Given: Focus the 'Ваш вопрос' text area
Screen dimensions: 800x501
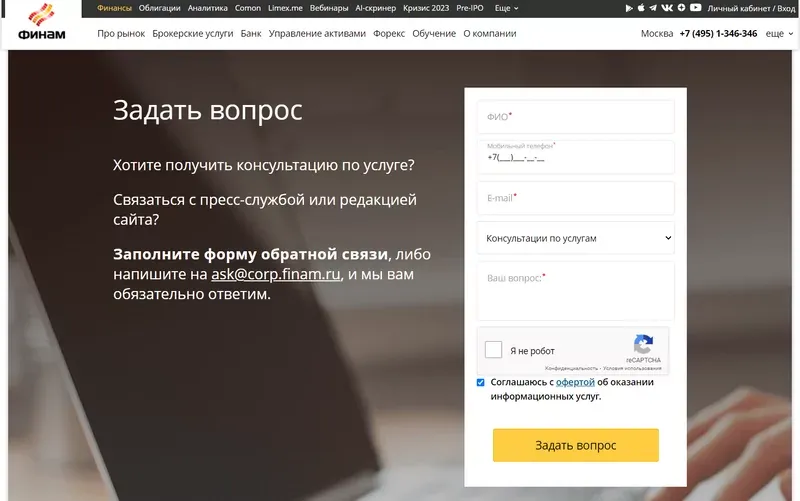Looking at the screenshot, I should click(576, 291).
